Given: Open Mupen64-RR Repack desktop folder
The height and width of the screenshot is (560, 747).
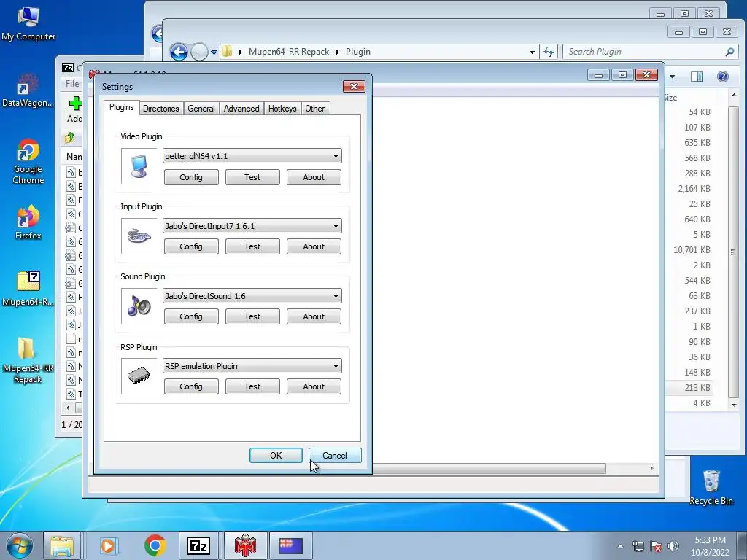Looking at the screenshot, I should click(28, 360).
